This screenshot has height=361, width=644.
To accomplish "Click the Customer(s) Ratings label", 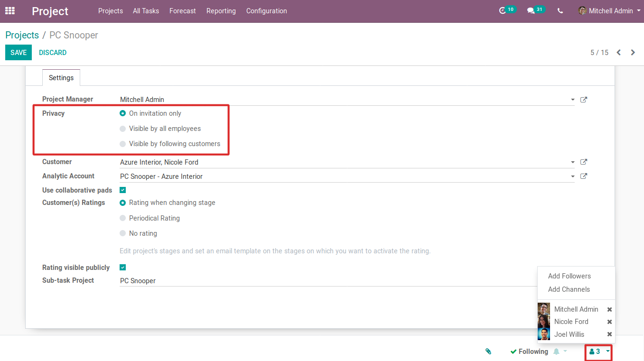I will [x=74, y=203].
